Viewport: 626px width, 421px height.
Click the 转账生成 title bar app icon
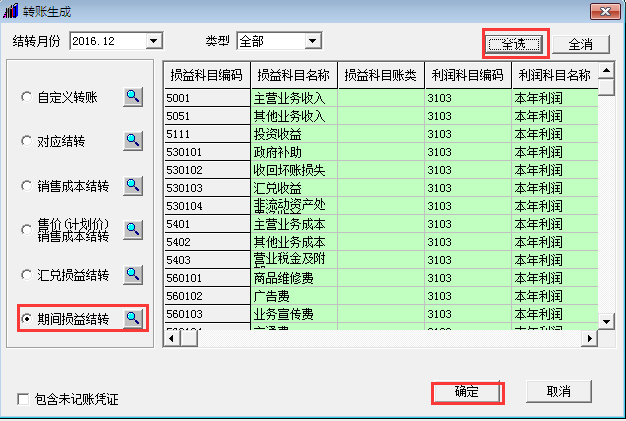(11, 11)
